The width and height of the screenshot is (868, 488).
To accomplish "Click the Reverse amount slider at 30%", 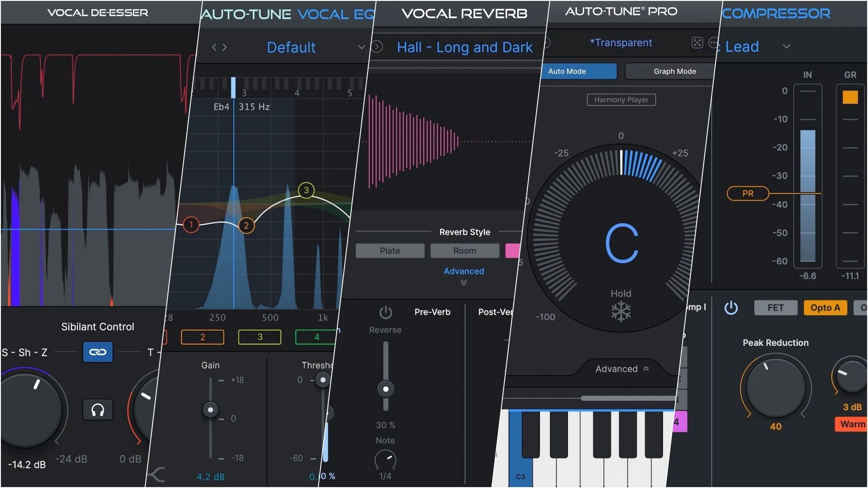I will [386, 389].
